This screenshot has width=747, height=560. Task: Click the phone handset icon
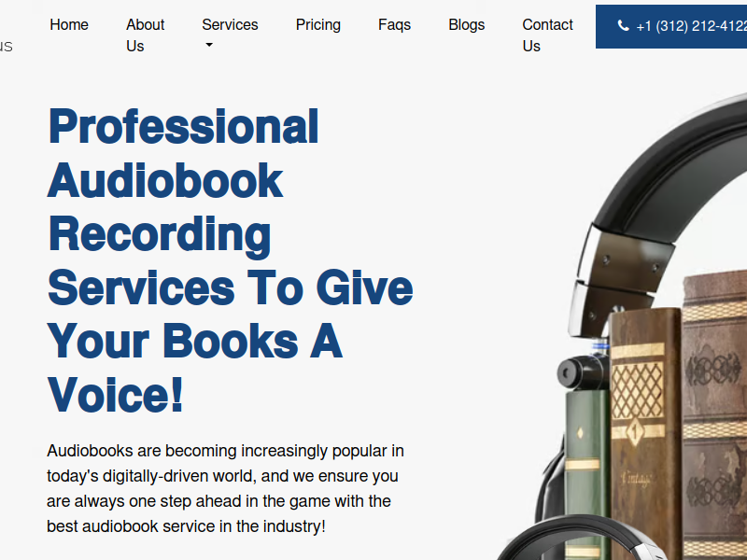click(x=623, y=26)
